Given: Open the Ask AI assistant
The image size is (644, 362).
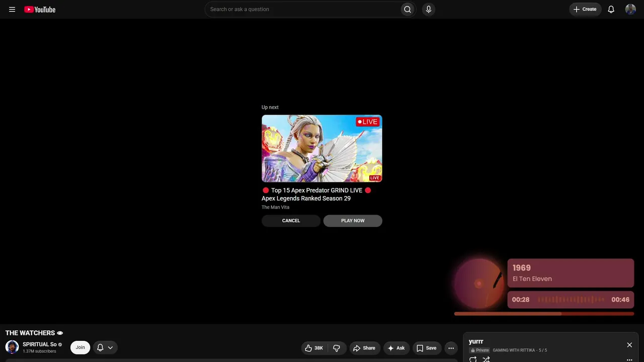Looking at the screenshot, I should coord(396,348).
